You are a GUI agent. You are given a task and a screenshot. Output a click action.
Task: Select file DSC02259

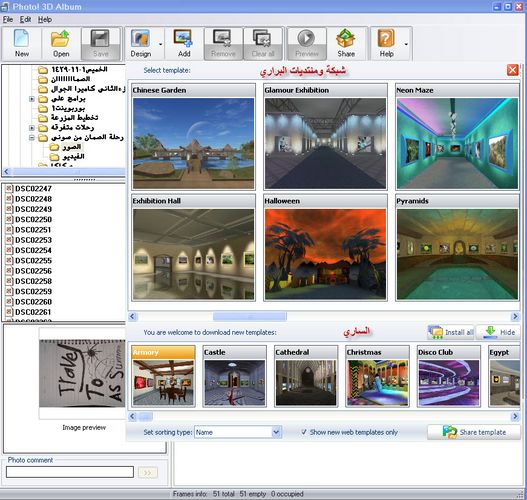[x=33, y=291]
